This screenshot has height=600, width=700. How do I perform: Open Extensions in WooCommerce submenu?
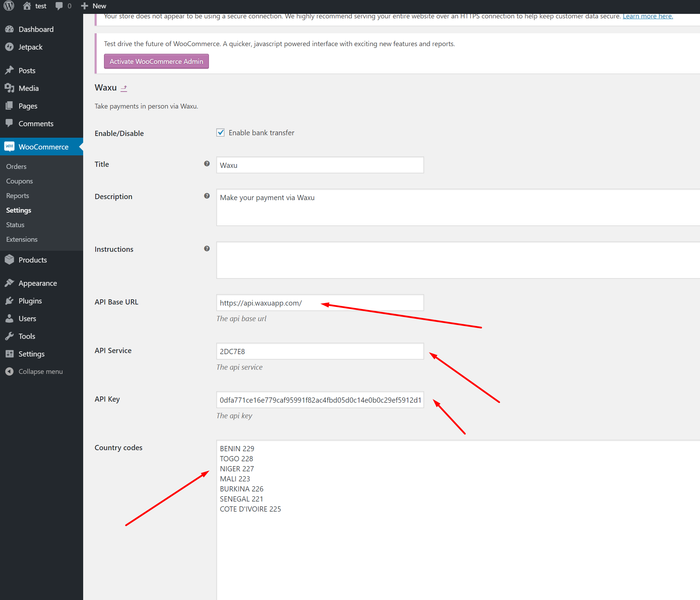22,239
